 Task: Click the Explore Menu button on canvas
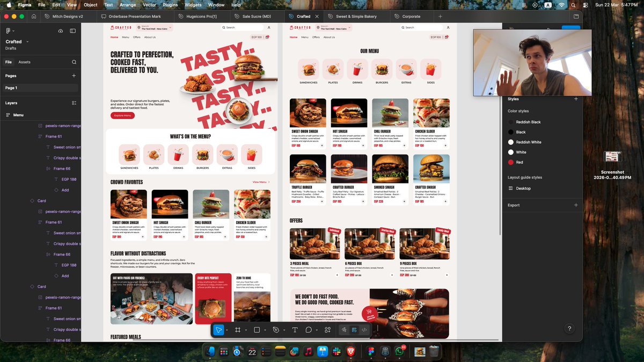pyautogui.click(x=122, y=116)
